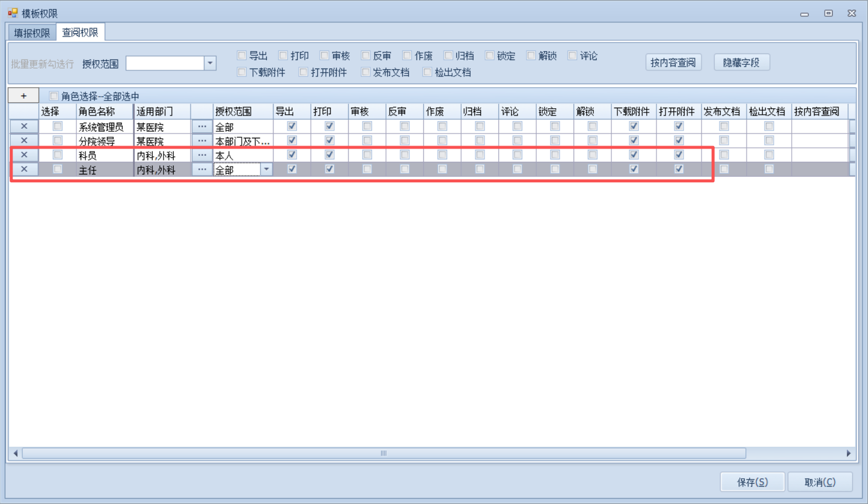Open the ellipsis department selector for 主任

pyautogui.click(x=202, y=170)
